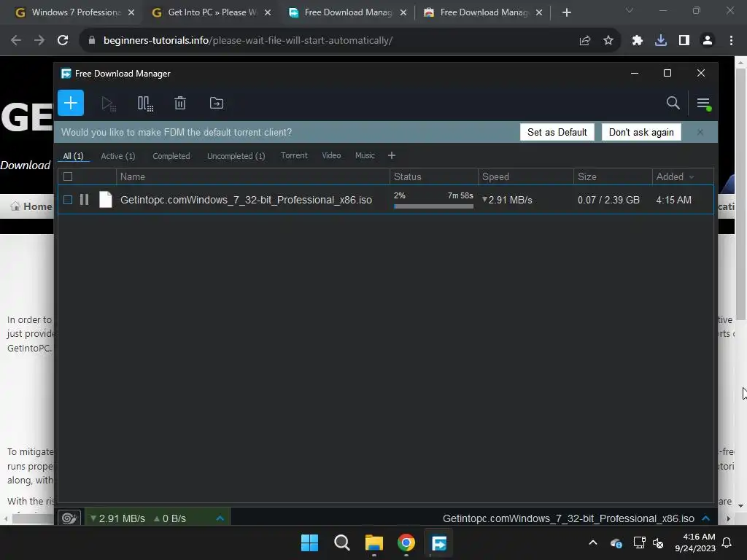Image resolution: width=747 pixels, height=560 pixels.
Task: Open the Completed filter tab
Action: coord(171,156)
